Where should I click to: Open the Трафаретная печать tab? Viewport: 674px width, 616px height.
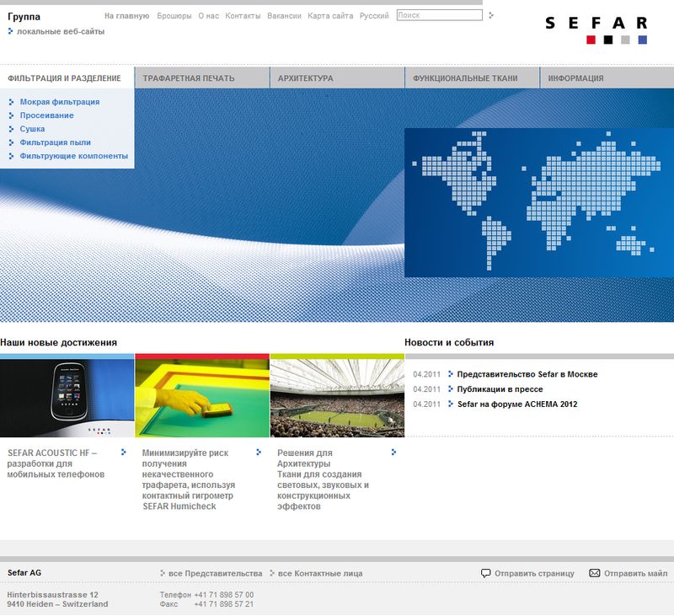click(202, 78)
